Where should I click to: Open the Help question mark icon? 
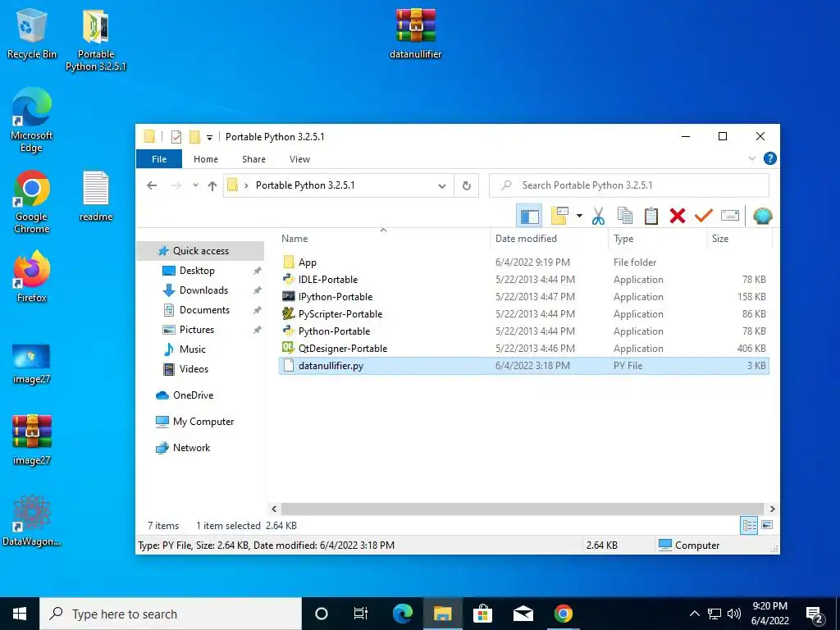(769, 158)
